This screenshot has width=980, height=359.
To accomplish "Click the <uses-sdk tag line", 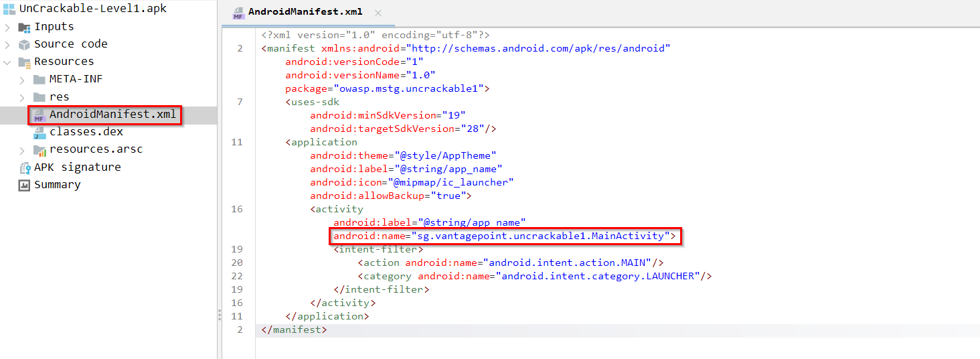I will pyautogui.click(x=313, y=102).
